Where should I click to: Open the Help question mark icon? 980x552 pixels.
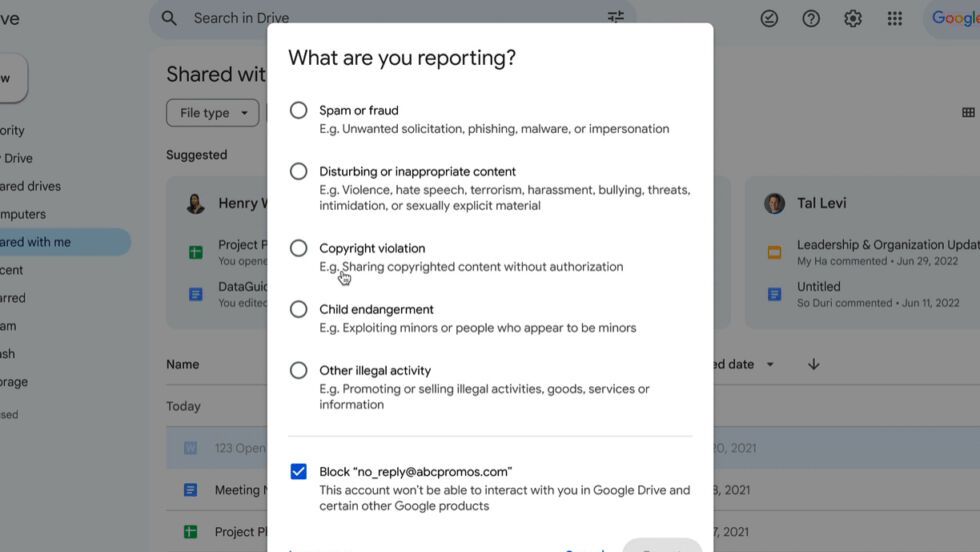click(811, 19)
